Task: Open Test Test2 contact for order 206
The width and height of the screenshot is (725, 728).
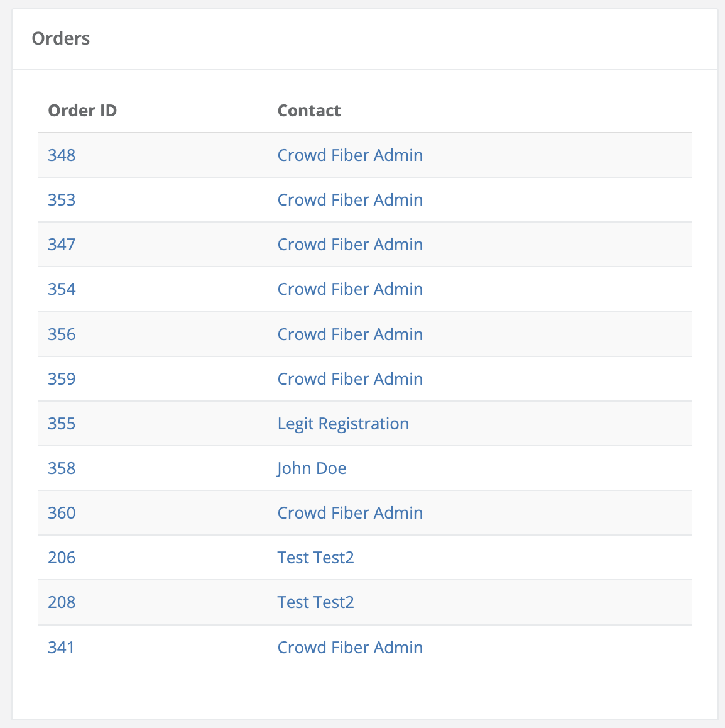Action: tap(315, 558)
